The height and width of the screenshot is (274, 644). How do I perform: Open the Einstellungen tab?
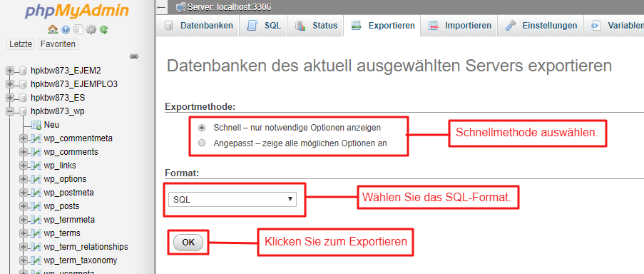click(541, 26)
